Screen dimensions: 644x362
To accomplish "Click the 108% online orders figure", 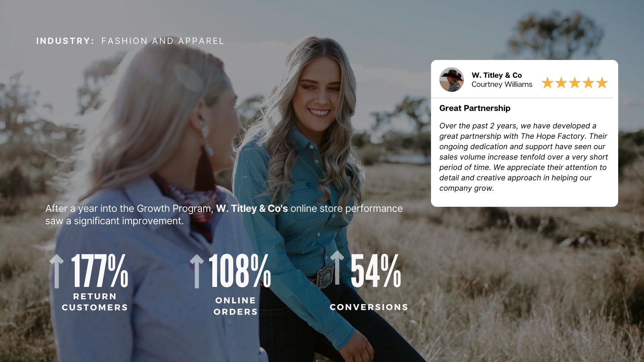I will point(240,271).
